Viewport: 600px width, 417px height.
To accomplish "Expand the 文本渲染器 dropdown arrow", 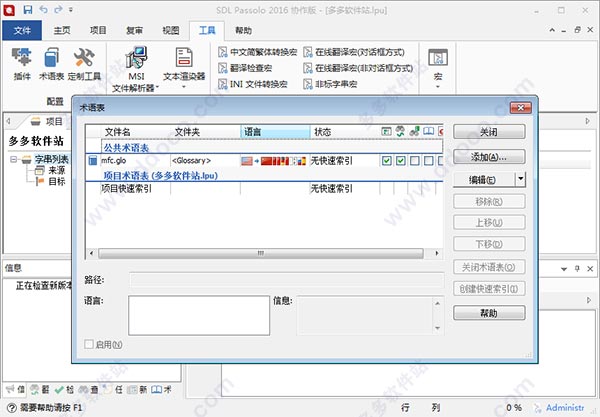I will pos(184,87).
